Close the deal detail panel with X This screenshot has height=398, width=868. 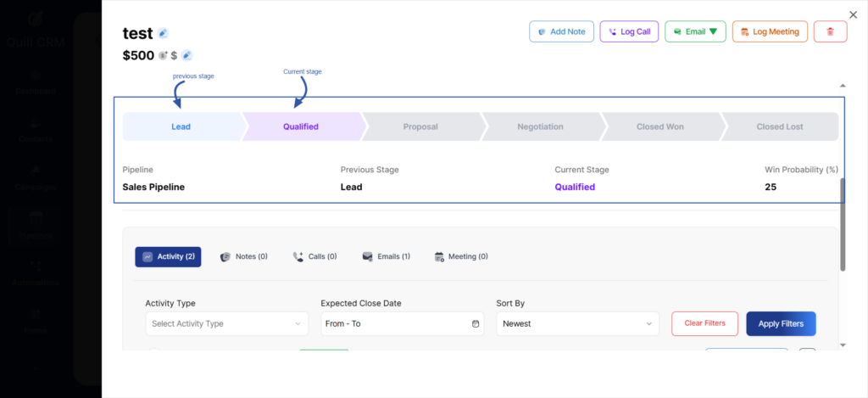tap(853, 14)
